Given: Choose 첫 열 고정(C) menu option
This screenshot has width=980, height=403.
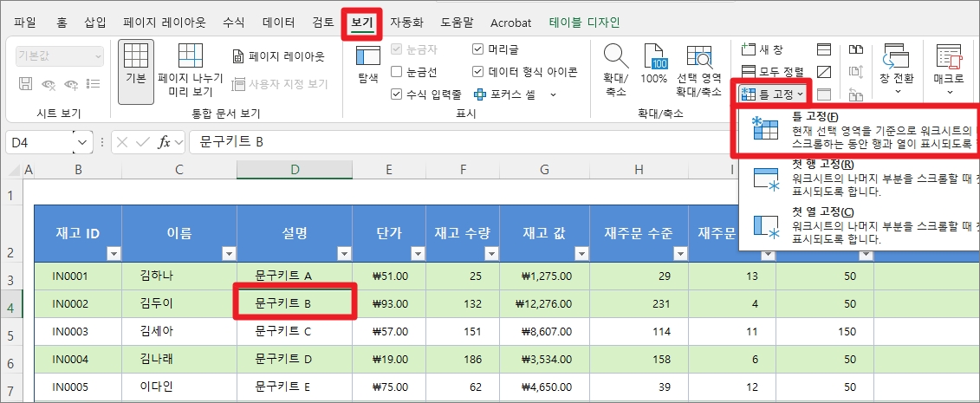Looking at the screenshot, I should pos(859,225).
